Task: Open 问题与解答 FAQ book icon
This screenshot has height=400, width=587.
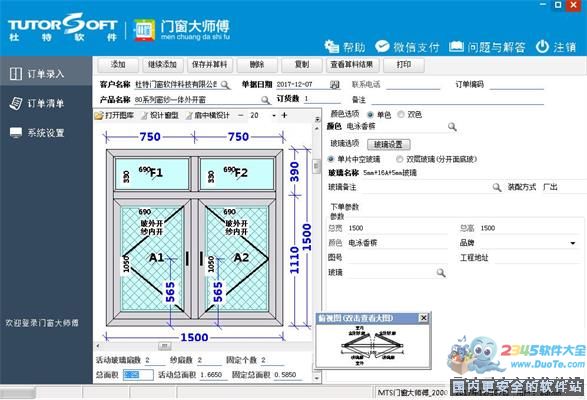Action: tap(456, 47)
